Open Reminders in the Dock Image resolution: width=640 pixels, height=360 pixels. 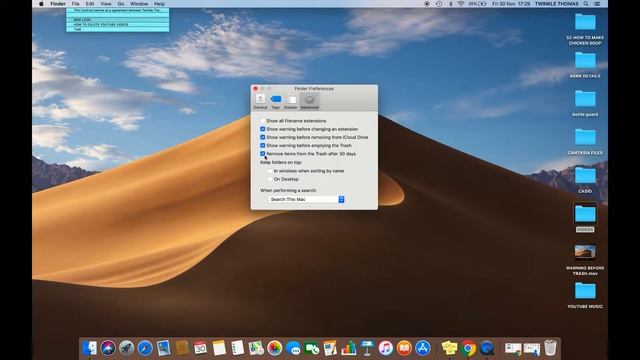237,348
